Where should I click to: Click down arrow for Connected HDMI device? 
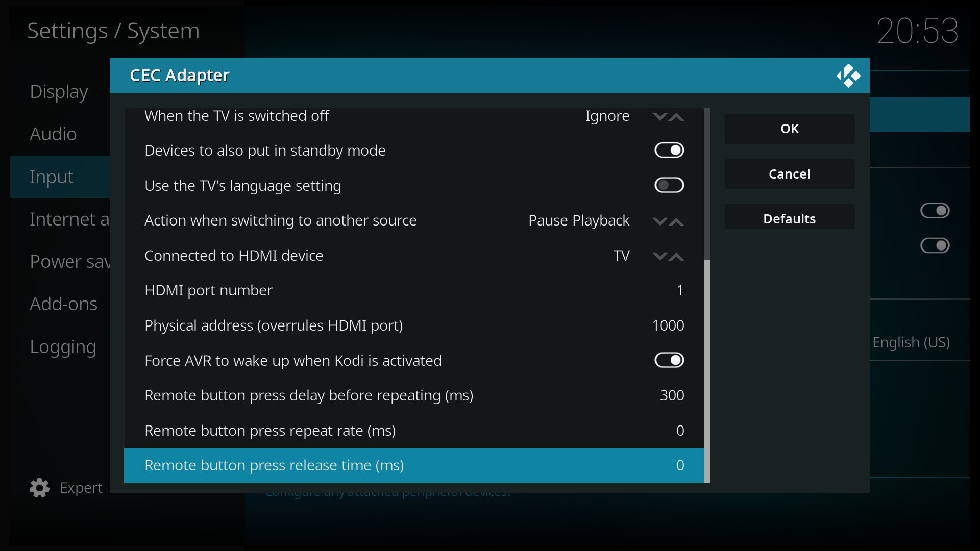pos(659,256)
